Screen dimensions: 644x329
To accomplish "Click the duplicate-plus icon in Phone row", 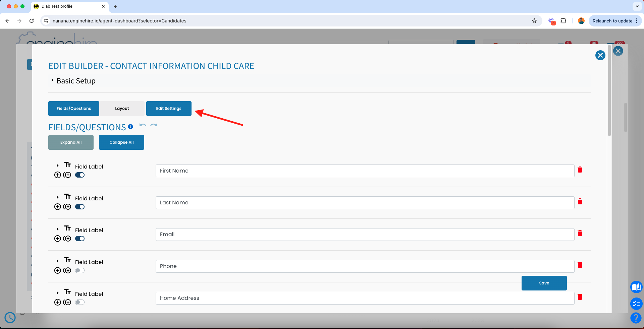I will point(67,270).
